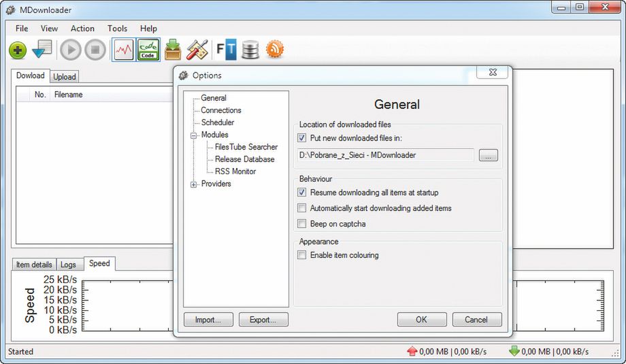Untick Resume downloading all items at startup
The image size is (626, 364).
(x=302, y=193)
